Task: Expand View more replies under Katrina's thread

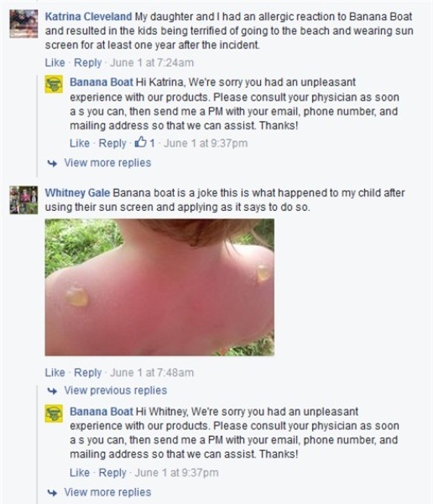Action: [107, 163]
